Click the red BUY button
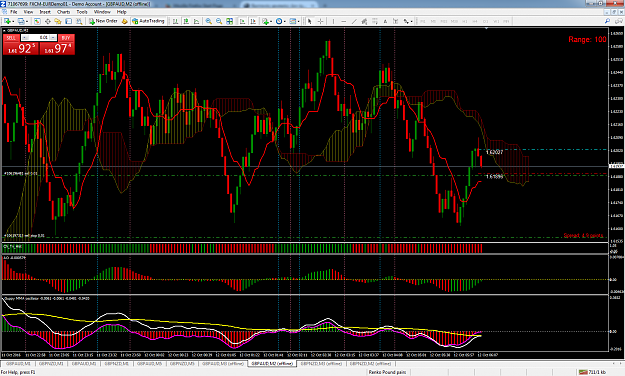625x376 pixels. pyautogui.click(x=66, y=38)
